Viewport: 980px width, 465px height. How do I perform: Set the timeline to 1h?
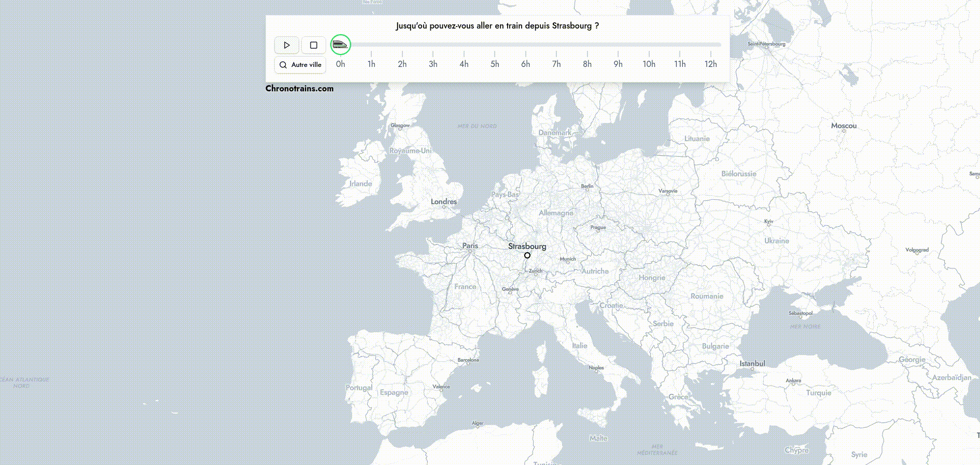pos(371,63)
